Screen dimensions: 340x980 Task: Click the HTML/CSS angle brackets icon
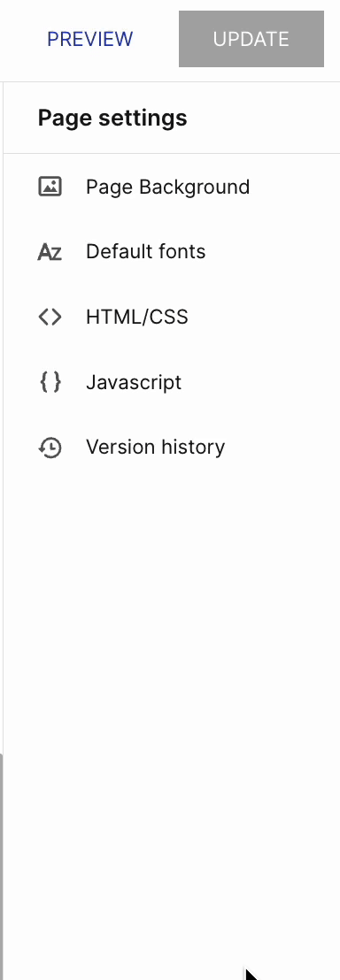pyautogui.click(x=50, y=317)
